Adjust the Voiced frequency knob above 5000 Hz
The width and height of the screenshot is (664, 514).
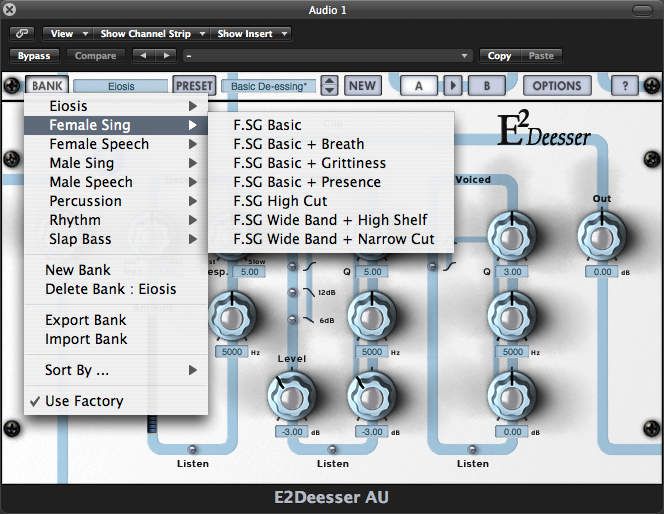(512, 317)
